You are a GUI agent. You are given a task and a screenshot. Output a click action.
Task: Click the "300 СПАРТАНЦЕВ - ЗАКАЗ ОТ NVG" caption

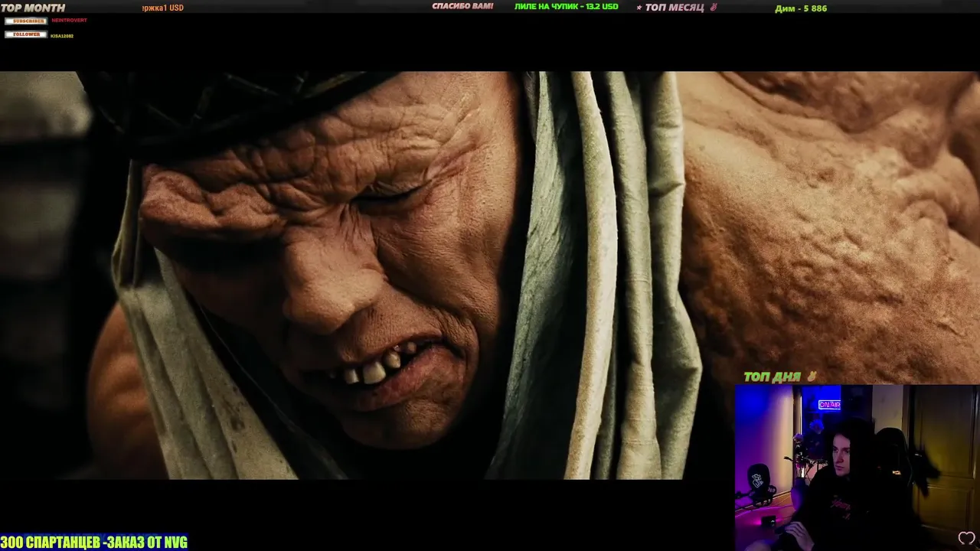[93, 543]
